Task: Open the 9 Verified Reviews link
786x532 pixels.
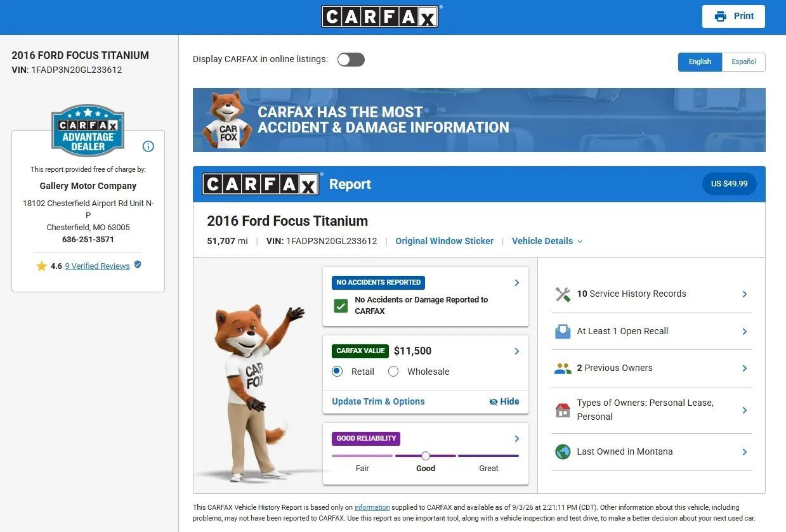Action: tap(97, 266)
